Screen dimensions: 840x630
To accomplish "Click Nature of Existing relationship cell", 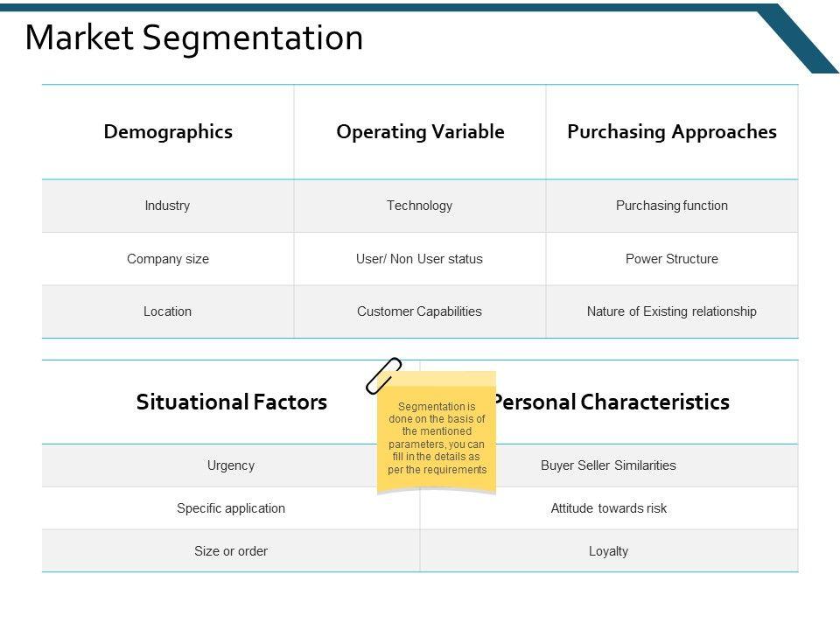I will click(x=672, y=311).
